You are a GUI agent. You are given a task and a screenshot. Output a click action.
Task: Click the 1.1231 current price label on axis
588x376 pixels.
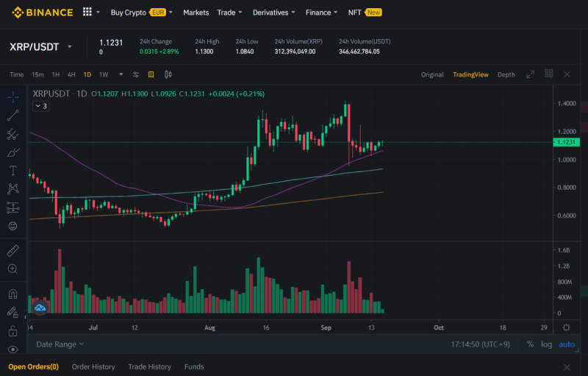(x=566, y=142)
